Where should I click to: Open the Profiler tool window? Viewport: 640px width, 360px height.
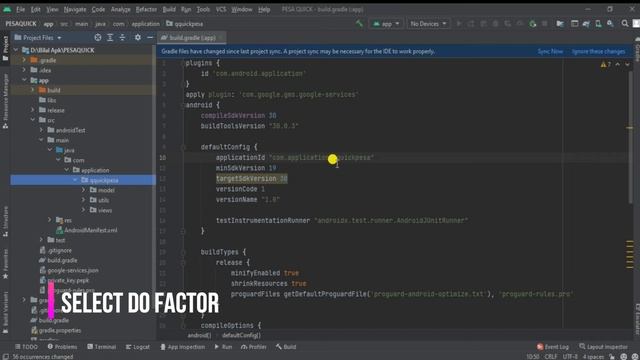(x=253, y=347)
